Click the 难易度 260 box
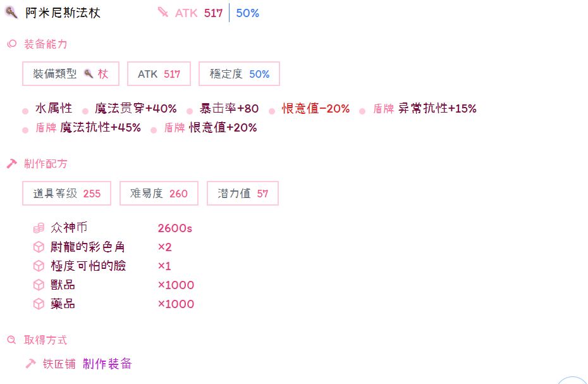 coord(159,194)
